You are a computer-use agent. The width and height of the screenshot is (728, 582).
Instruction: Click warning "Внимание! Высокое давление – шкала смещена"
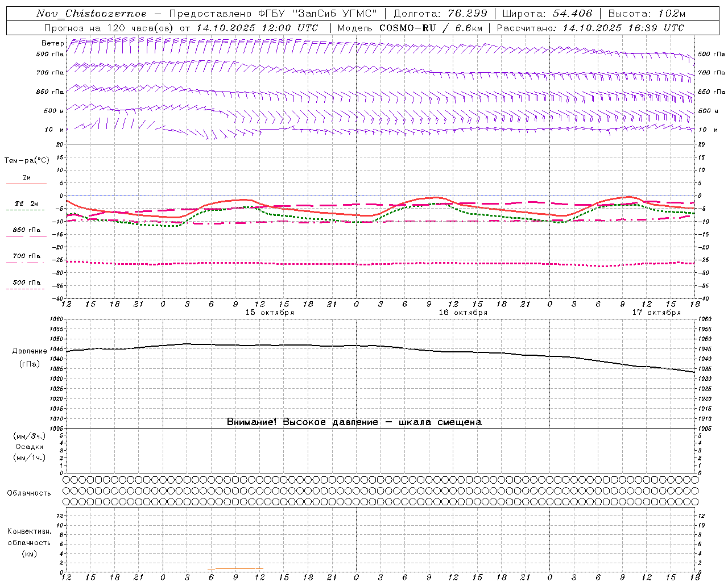pyautogui.click(x=354, y=422)
